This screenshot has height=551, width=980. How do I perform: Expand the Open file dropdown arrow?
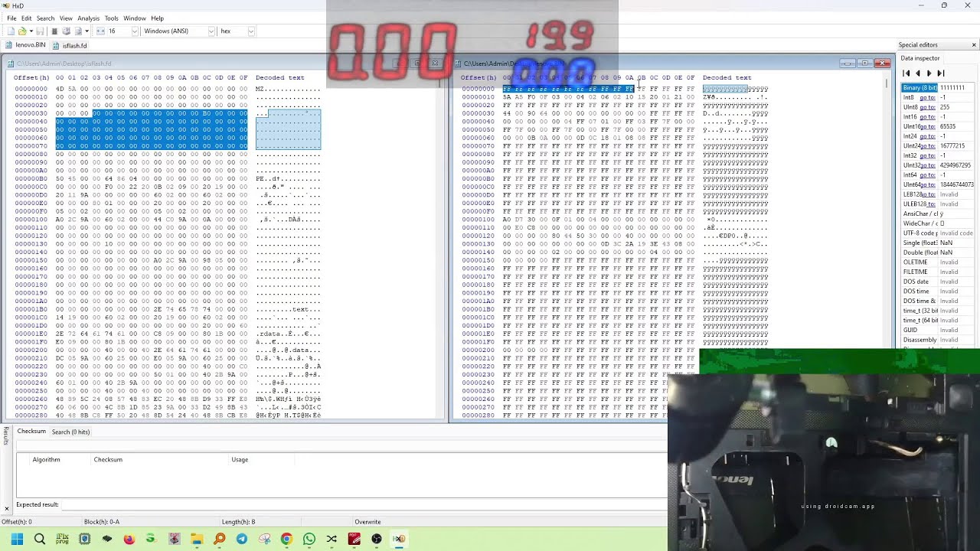31,31
